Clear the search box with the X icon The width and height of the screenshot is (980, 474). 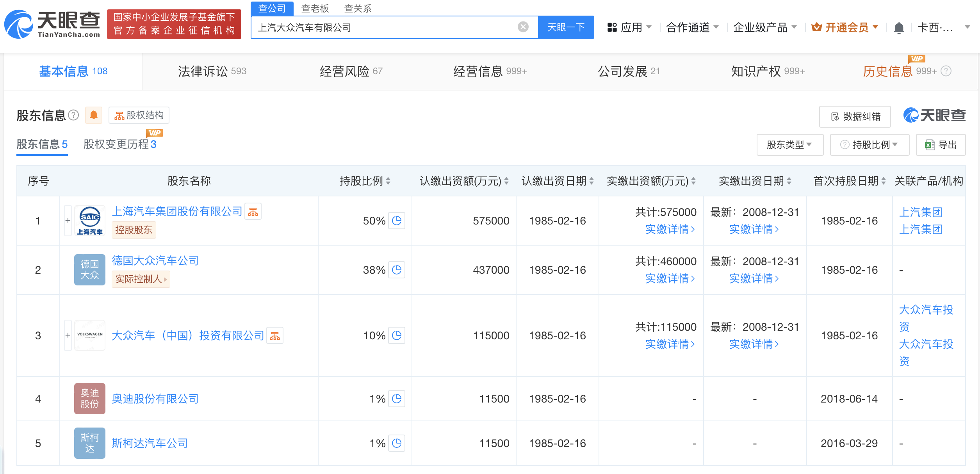tap(523, 27)
